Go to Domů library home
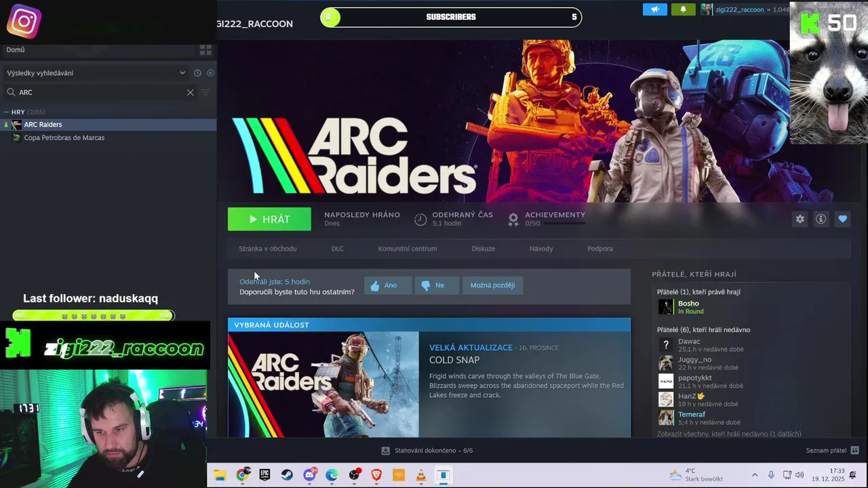 (x=16, y=49)
